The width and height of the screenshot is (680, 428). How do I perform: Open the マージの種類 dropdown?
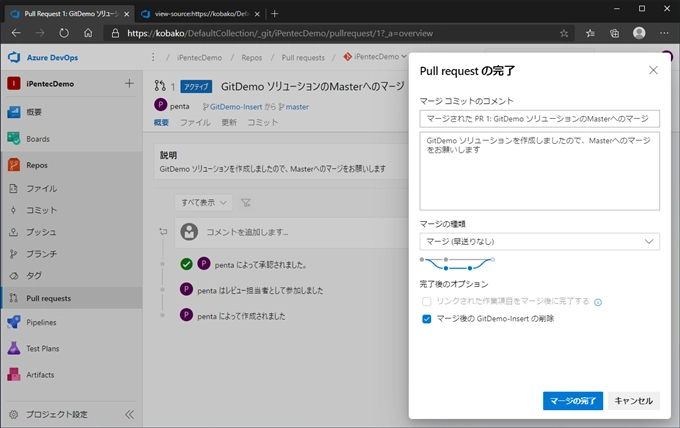tap(539, 242)
